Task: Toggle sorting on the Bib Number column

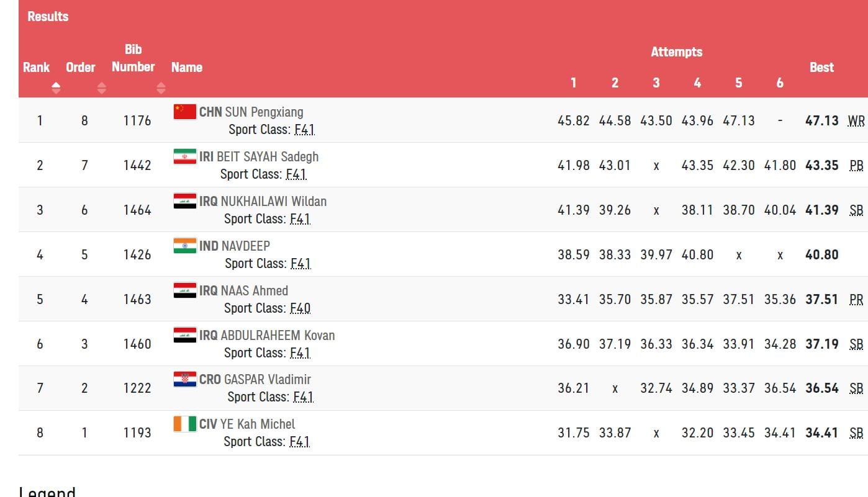Action: (x=160, y=88)
